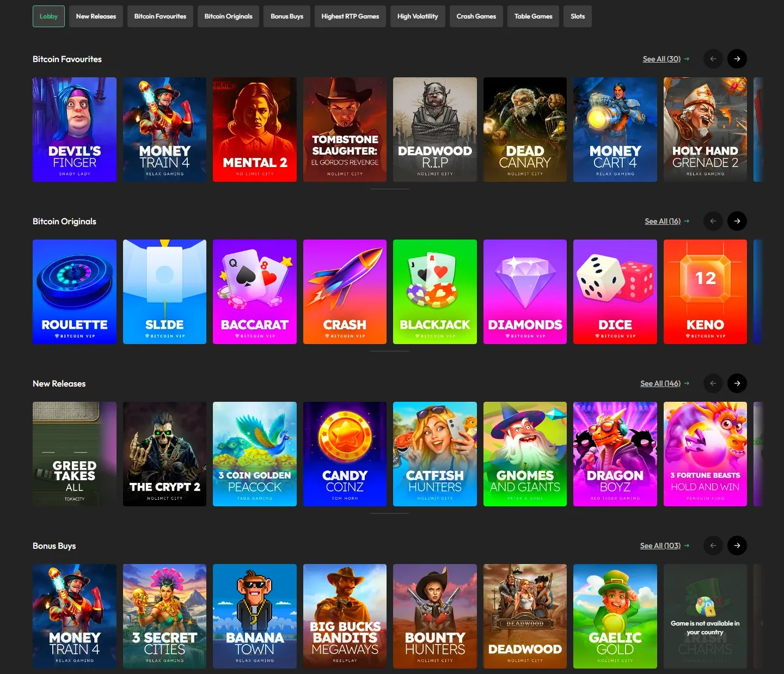
Task: Click the Bitcoin Originals section heading
Action: [x=64, y=221]
